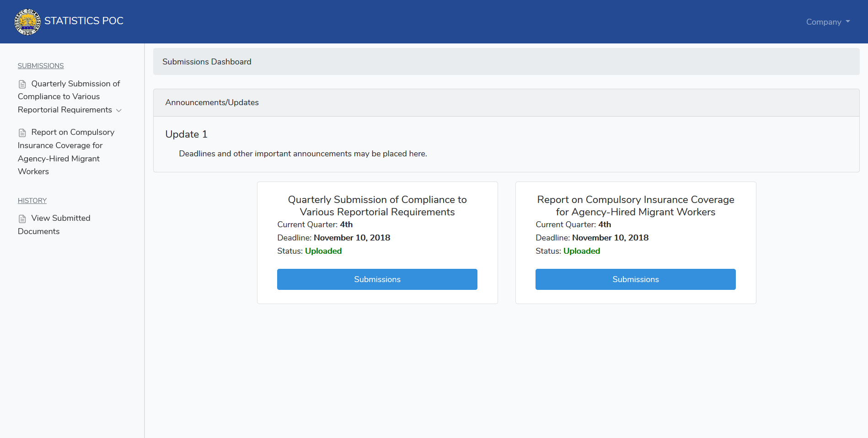Click Submissions button for Compulsory Insurance card
This screenshot has width=868, height=438.
pos(636,279)
